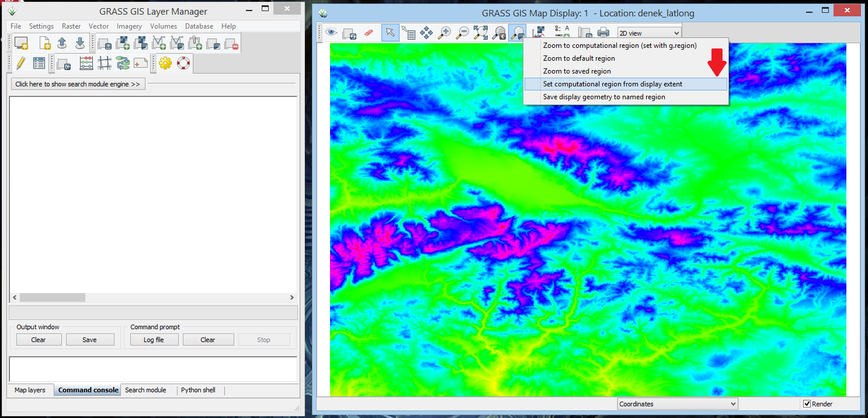868x418 pixels.
Task: Create a new workspace file
Action: (45, 43)
